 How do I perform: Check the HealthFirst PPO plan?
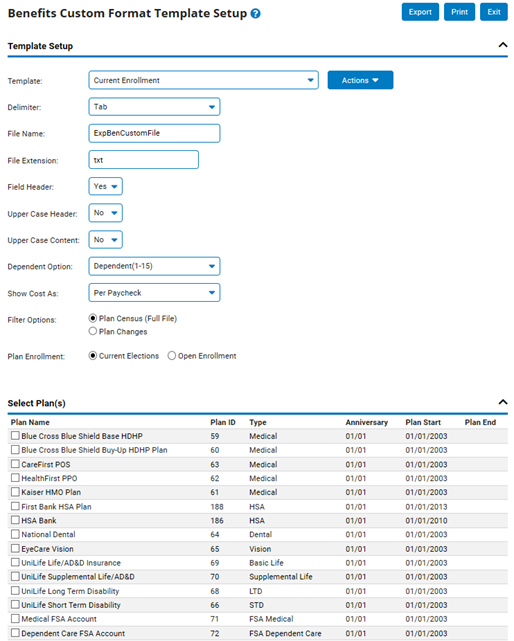(x=15, y=478)
